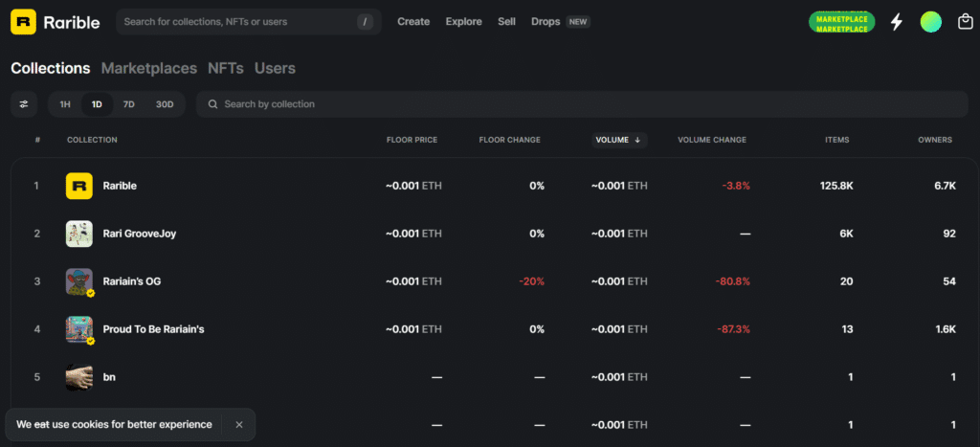The image size is (980, 447).
Task: Sort by the Floor Price column header
Action: click(x=412, y=140)
